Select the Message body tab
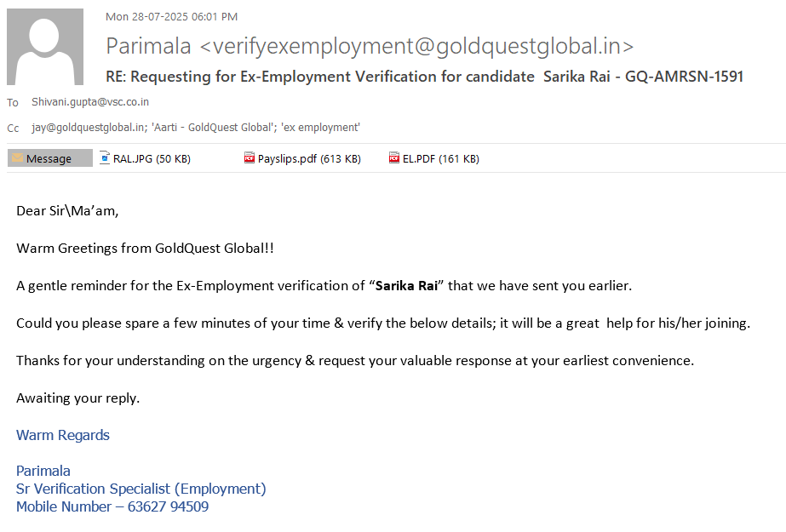The height and width of the screenshot is (532, 786). tap(49, 158)
